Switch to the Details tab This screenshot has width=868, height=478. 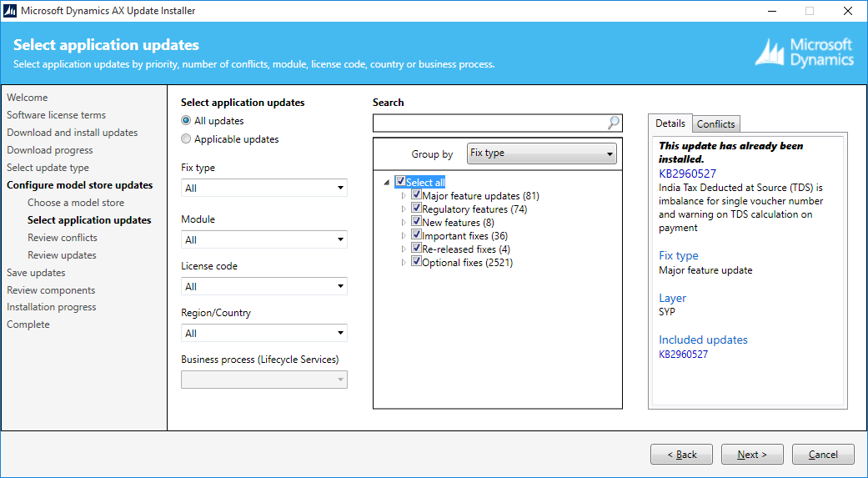point(670,123)
